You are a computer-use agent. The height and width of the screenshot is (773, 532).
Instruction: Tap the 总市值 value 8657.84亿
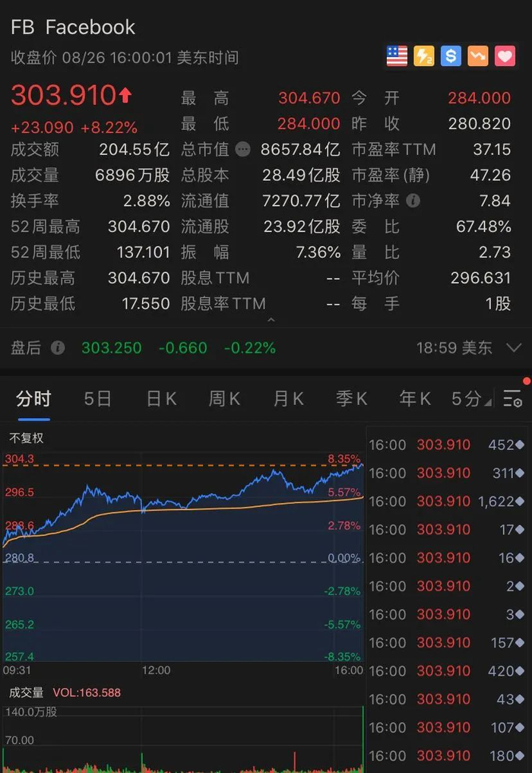pyautogui.click(x=300, y=149)
